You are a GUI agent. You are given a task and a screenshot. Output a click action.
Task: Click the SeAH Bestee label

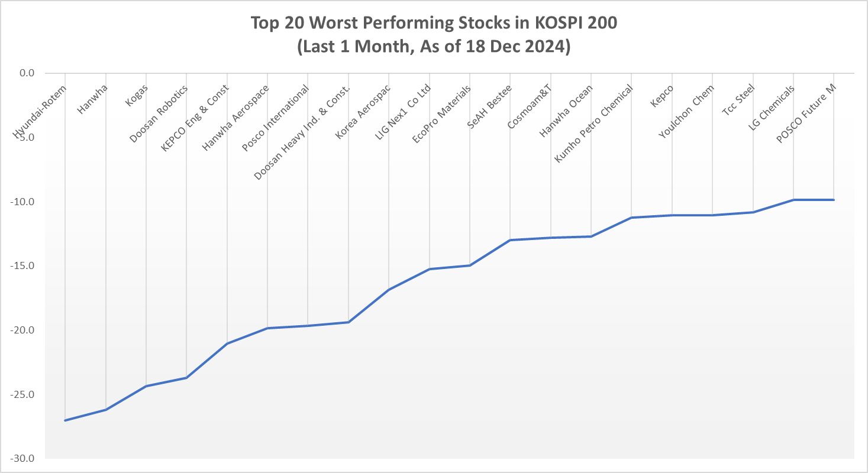pyautogui.click(x=489, y=106)
